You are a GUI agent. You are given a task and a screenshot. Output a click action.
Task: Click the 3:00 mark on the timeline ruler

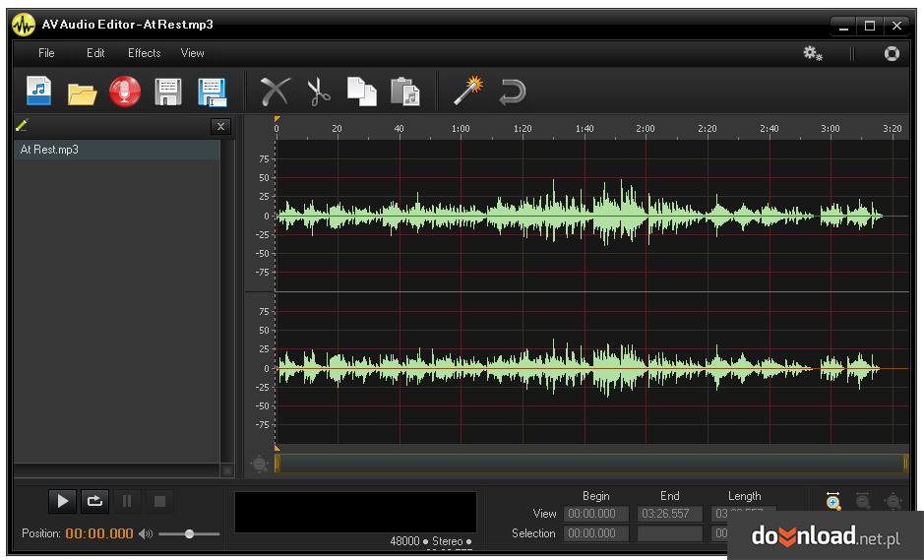pyautogui.click(x=831, y=129)
